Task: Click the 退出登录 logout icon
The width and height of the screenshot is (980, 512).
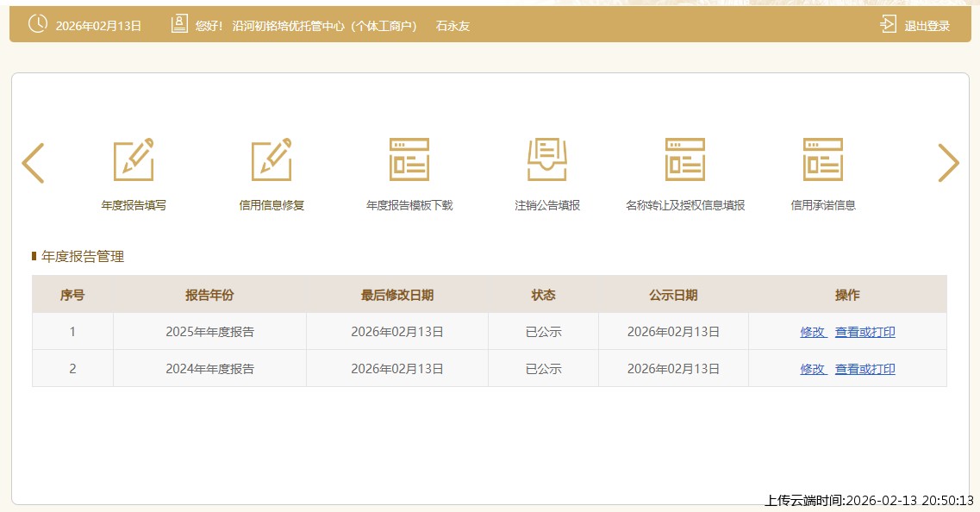Action: [x=888, y=24]
